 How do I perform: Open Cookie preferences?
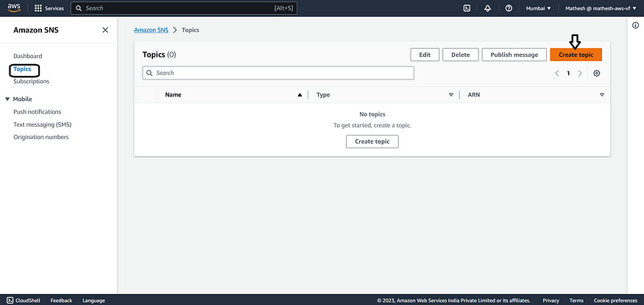pos(615,301)
